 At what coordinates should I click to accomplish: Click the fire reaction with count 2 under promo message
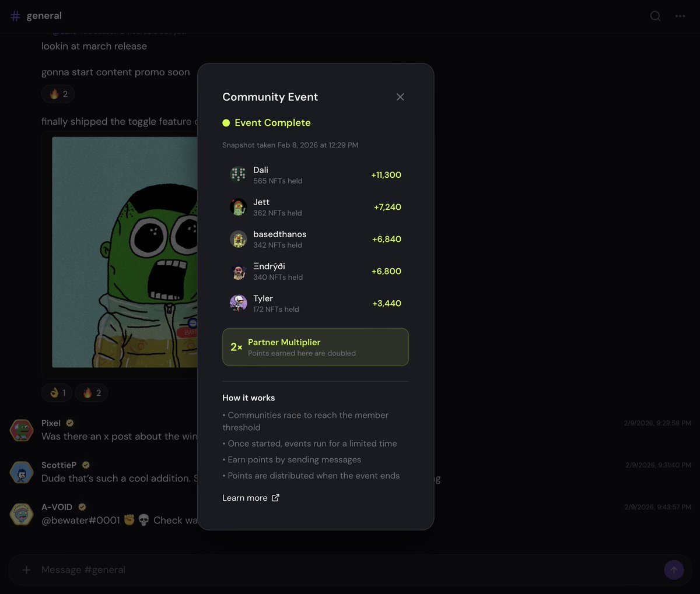coord(58,94)
